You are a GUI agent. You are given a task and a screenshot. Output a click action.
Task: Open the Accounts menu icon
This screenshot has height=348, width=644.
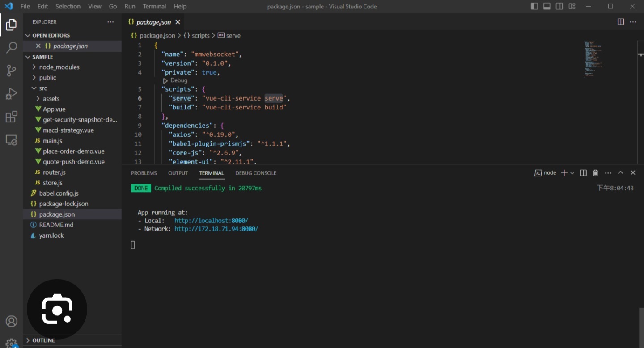[11, 321]
